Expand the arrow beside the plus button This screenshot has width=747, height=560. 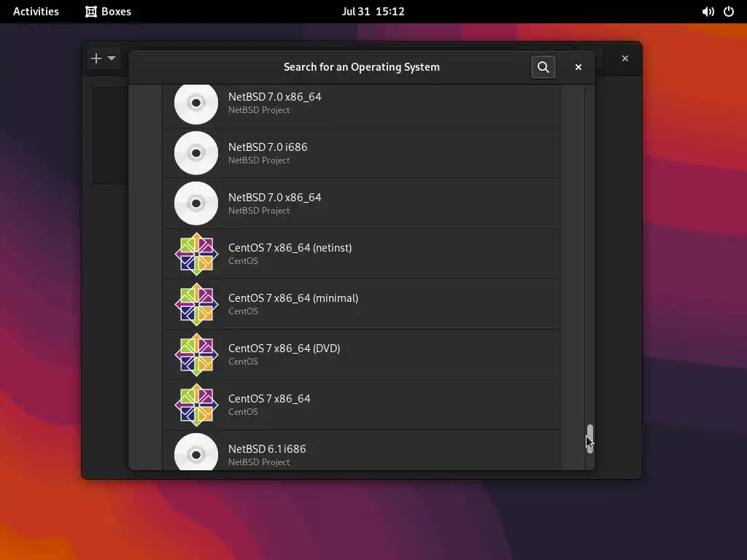click(x=112, y=58)
